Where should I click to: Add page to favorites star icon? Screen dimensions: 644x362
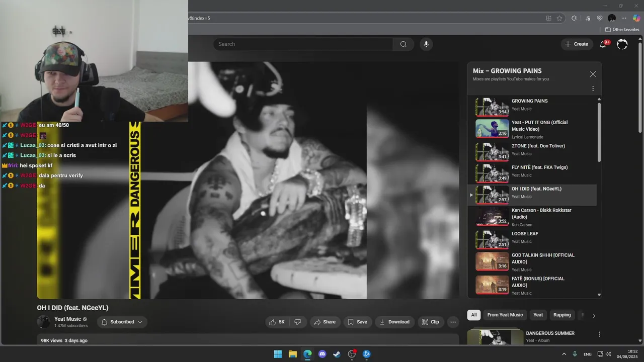tap(559, 18)
